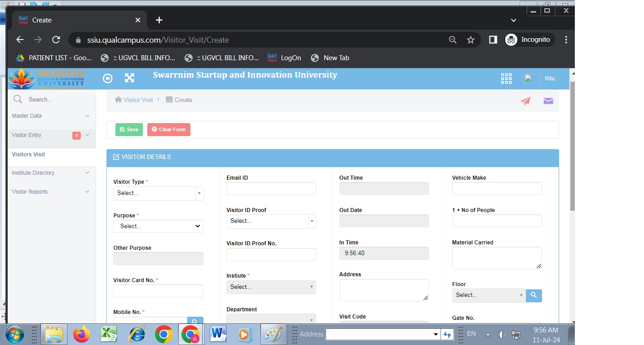Open the tab search chevron in Chrome
Screen dimensions: 644x345
(514, 20)
